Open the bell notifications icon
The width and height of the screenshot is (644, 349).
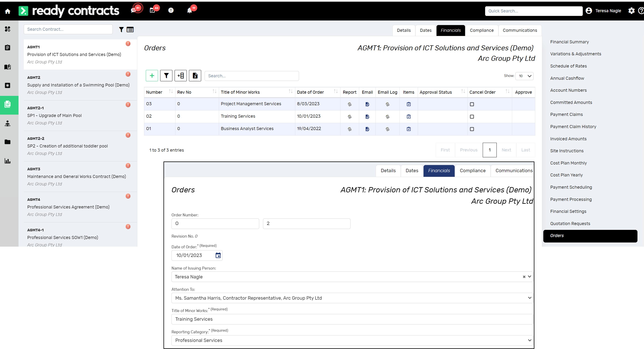pyautogui.click(x=190, y=10)
